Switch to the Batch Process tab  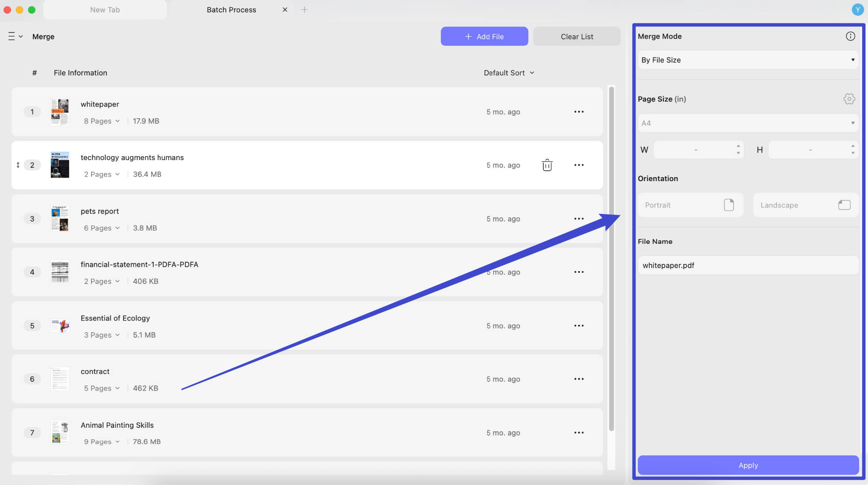[x=232, y=9]
